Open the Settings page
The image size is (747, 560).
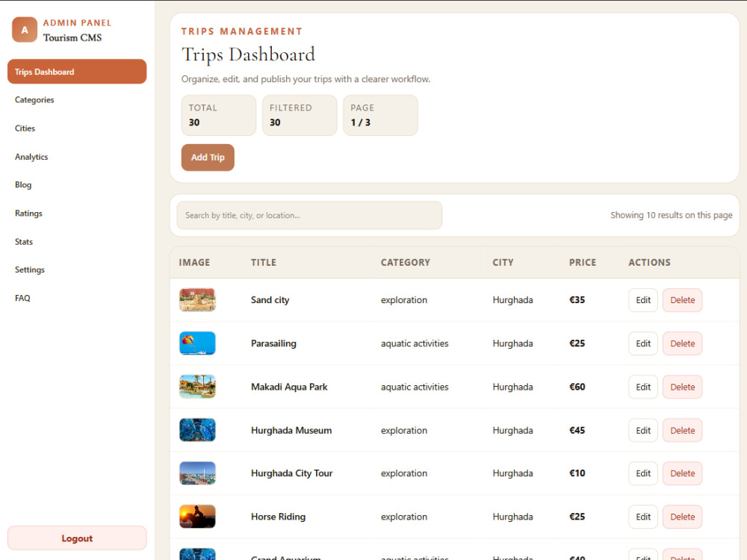pos(30,270)
